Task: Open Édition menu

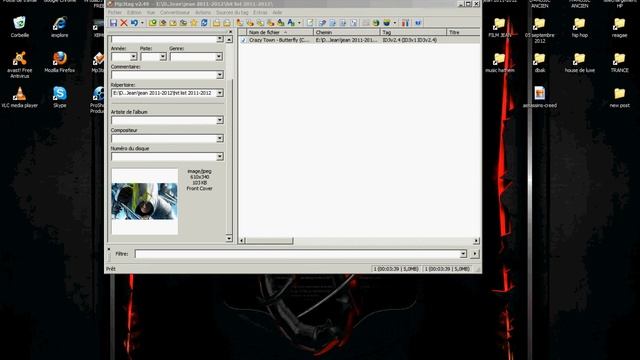Action: tap(134, 13)
